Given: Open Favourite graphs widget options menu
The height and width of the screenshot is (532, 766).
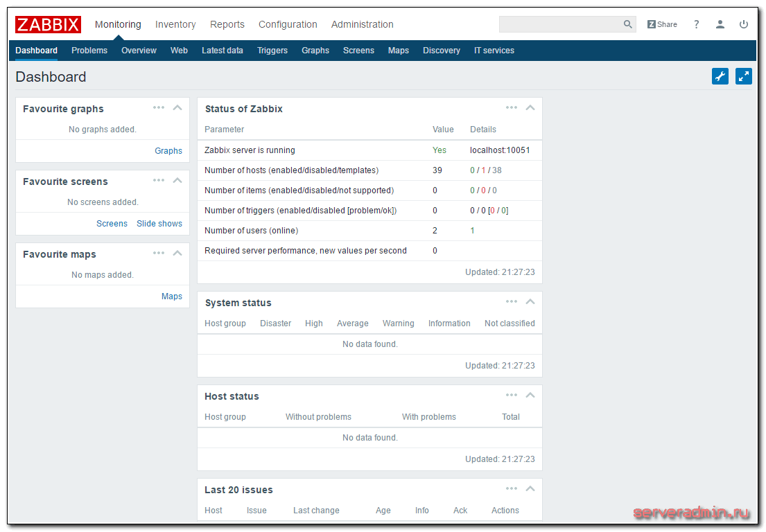Looking at the screenshot, I should click(x=159, y=108).
